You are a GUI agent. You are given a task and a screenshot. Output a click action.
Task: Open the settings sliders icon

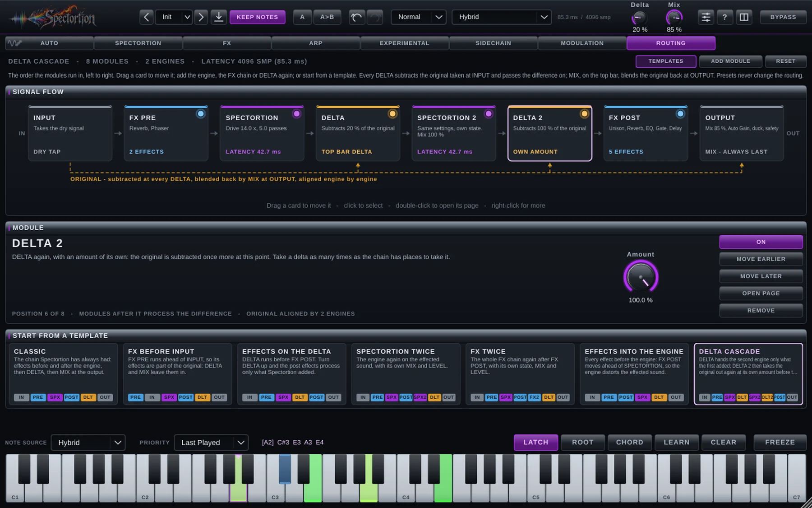(x=706, y=17)
